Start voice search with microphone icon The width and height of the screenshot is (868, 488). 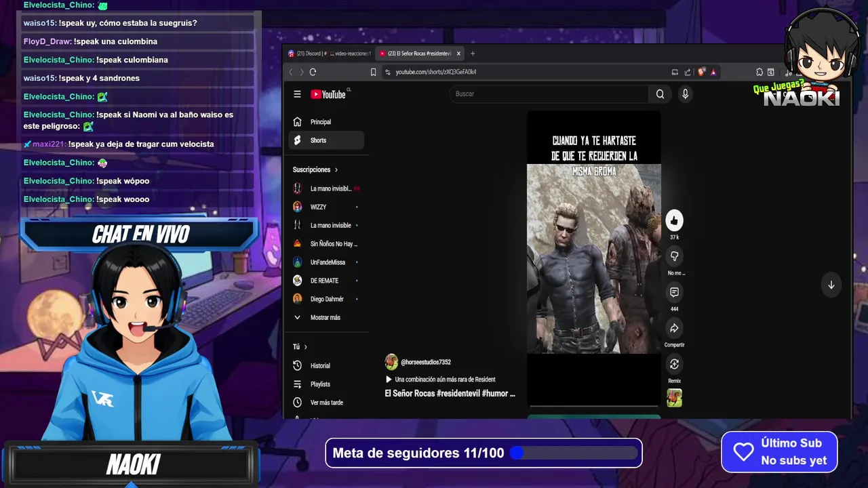685,94
